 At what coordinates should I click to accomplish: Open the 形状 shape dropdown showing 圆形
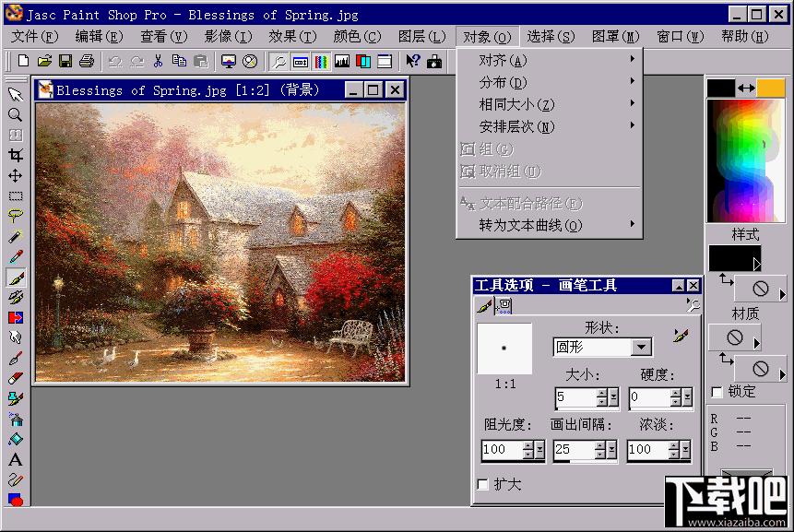[642, 348]
